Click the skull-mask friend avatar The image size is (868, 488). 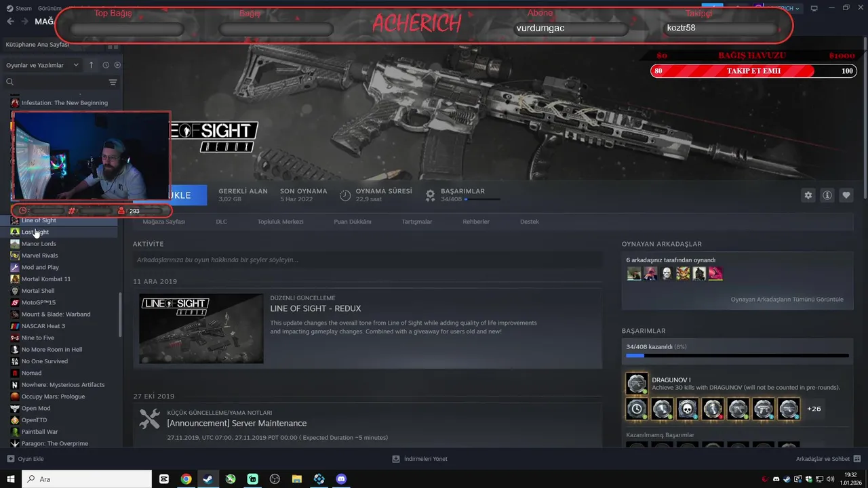click(667, 274)
